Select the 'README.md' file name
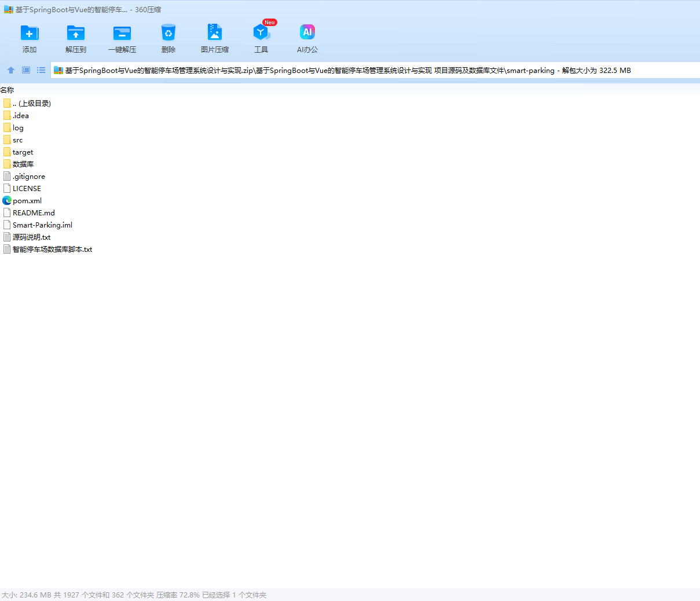Image resolution: width=700 pixels, height=601 pixels. tap(34, 213)
